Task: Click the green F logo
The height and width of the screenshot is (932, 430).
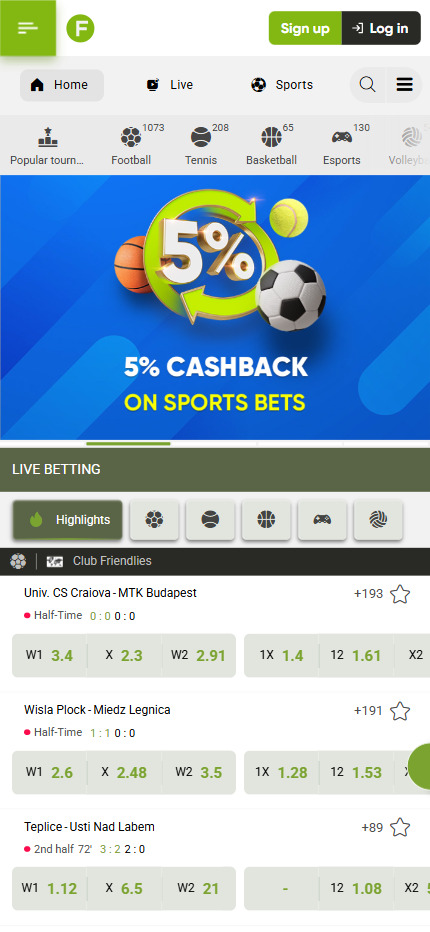Action: pyautogui.click(x=80, y=28)
